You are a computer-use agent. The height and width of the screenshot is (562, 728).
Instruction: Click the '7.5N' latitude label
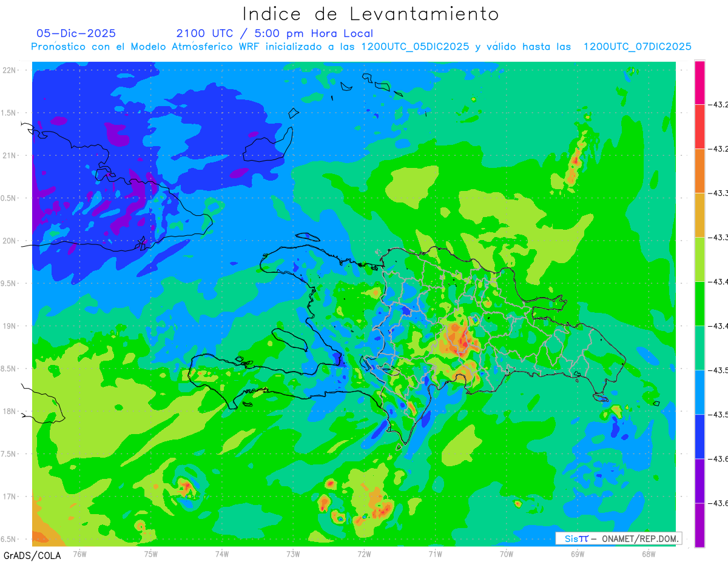(9, 455)
